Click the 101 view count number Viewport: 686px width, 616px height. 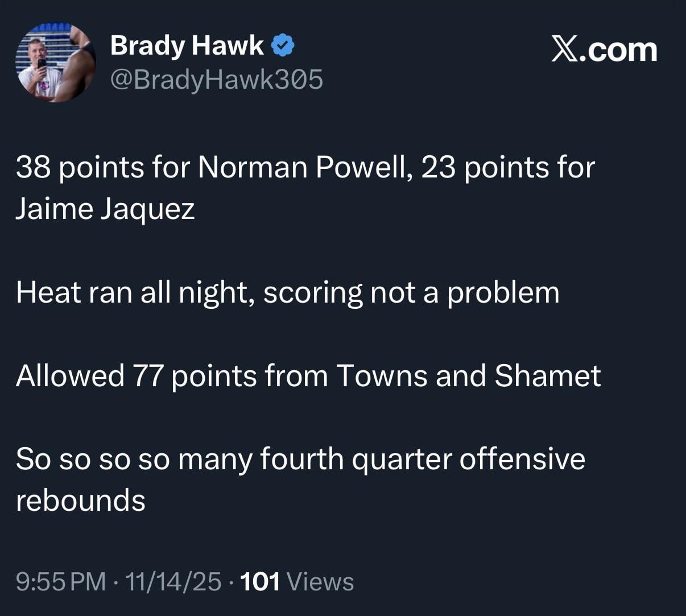coord(261,582)
